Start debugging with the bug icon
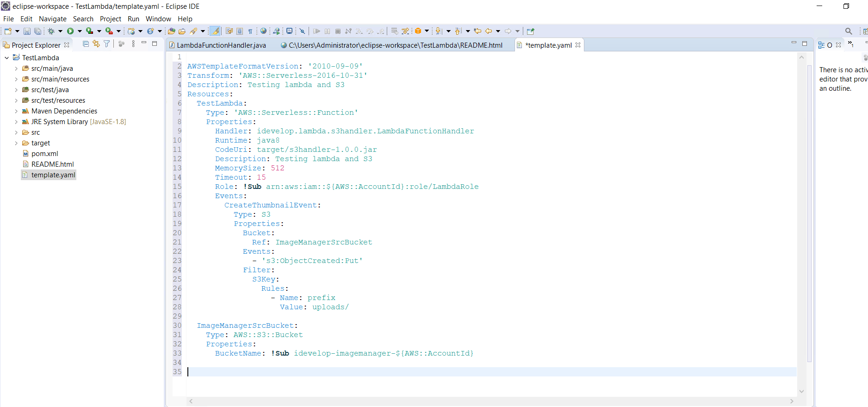The height and width of the screenshot is (407, 868). pyautogui.click(x=51, y=31)
